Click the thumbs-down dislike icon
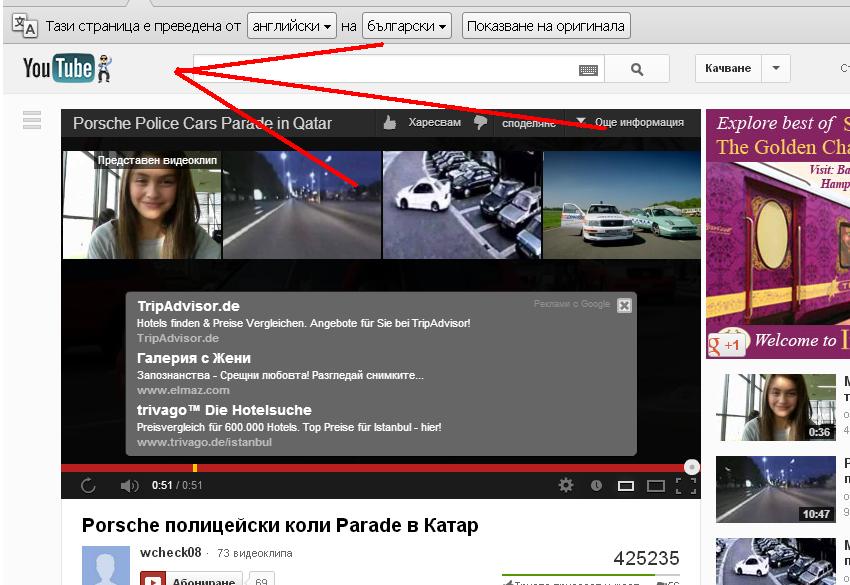Viewport: 850px width, 585px height. point(480,123)
